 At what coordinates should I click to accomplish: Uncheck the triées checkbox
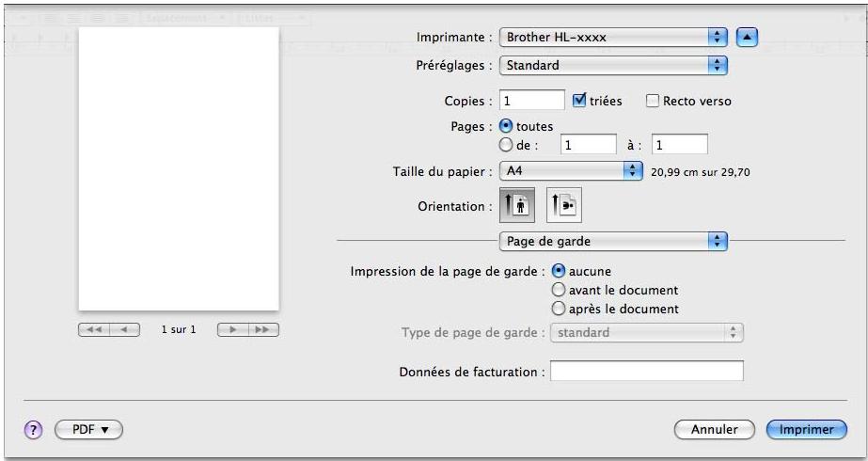pos(579,101)
